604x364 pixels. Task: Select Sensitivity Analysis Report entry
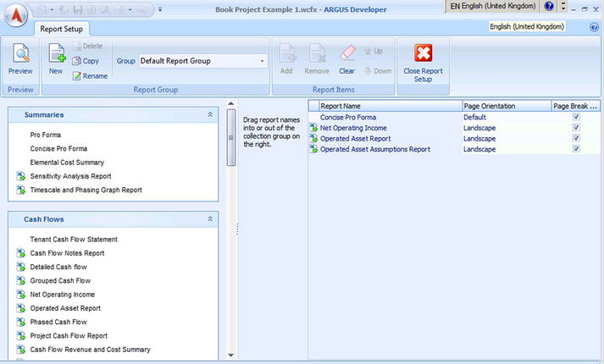coord(70,176)
